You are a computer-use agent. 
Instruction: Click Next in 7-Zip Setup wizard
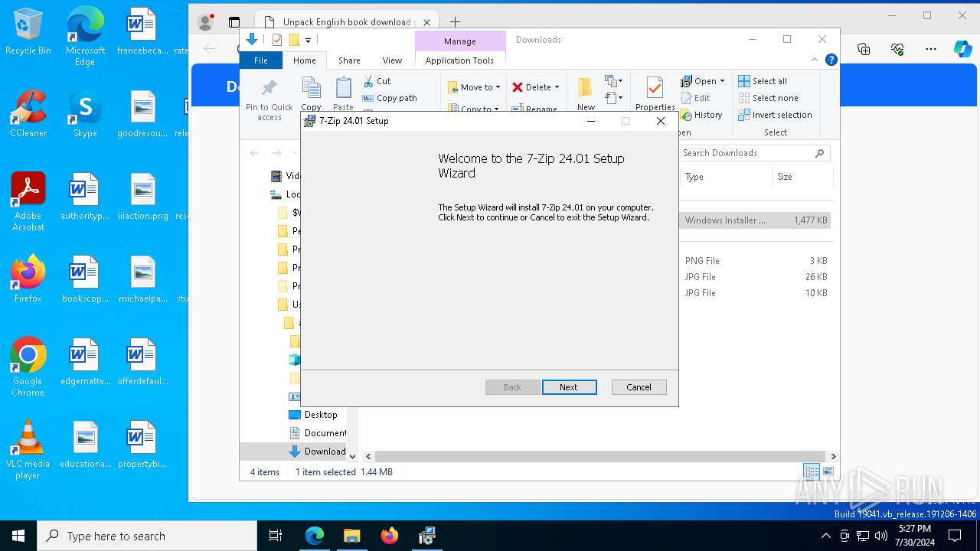click(x=569, y=387)
